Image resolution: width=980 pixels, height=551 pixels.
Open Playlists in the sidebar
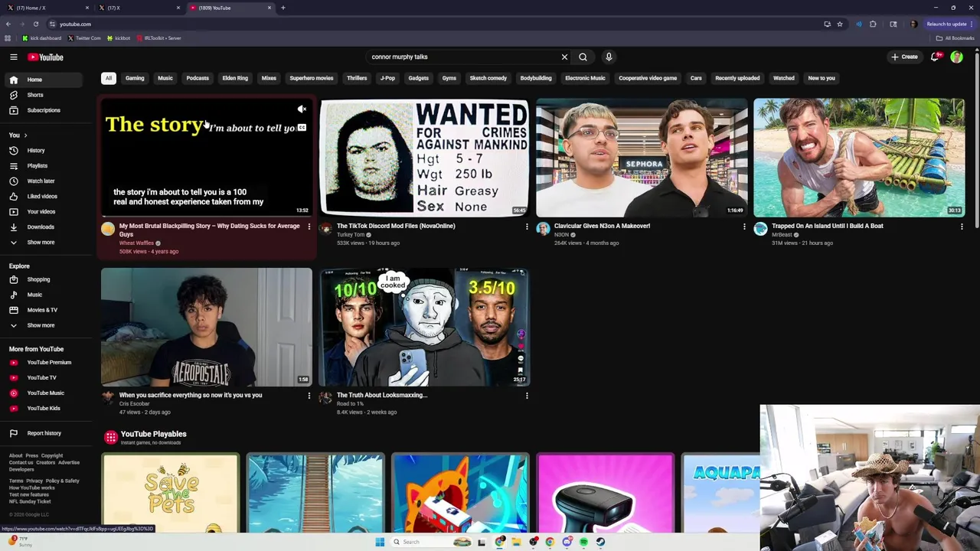coord(44,166)
